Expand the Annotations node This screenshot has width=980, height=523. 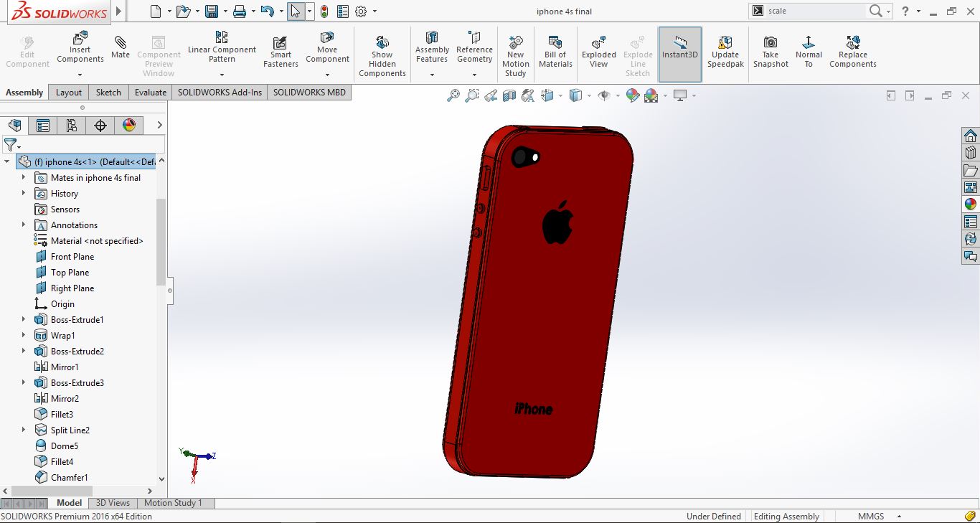24,225
